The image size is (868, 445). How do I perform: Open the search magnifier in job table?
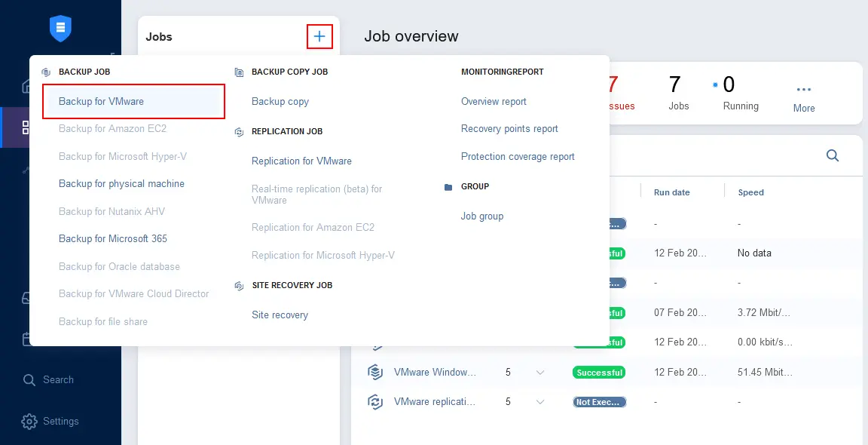click(833, 155)
